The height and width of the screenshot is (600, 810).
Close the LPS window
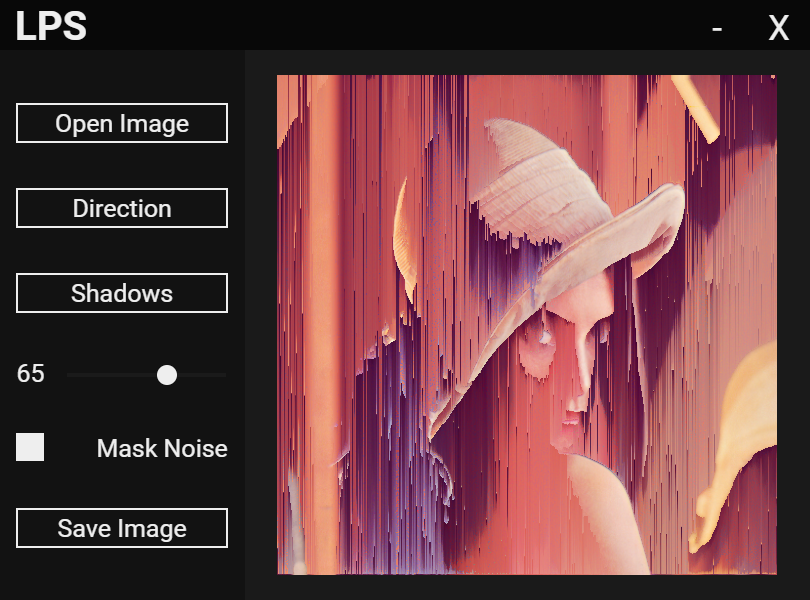point(778,28)
